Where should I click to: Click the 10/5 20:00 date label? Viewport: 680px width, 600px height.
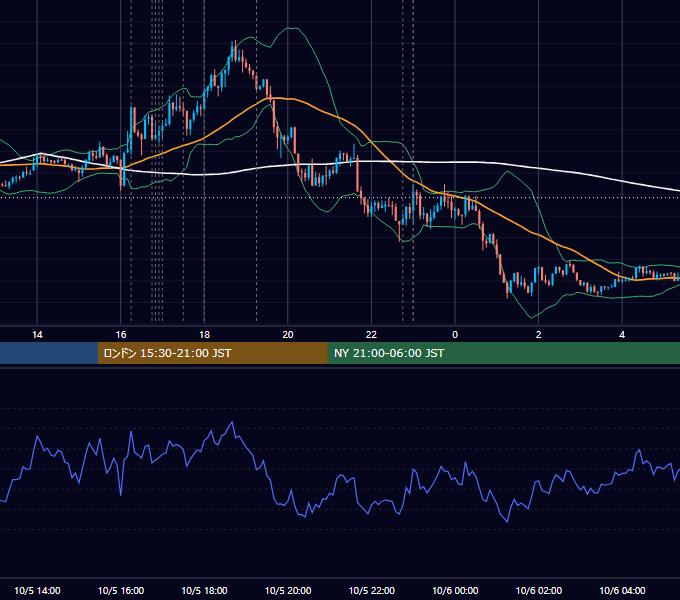(288, 590)
